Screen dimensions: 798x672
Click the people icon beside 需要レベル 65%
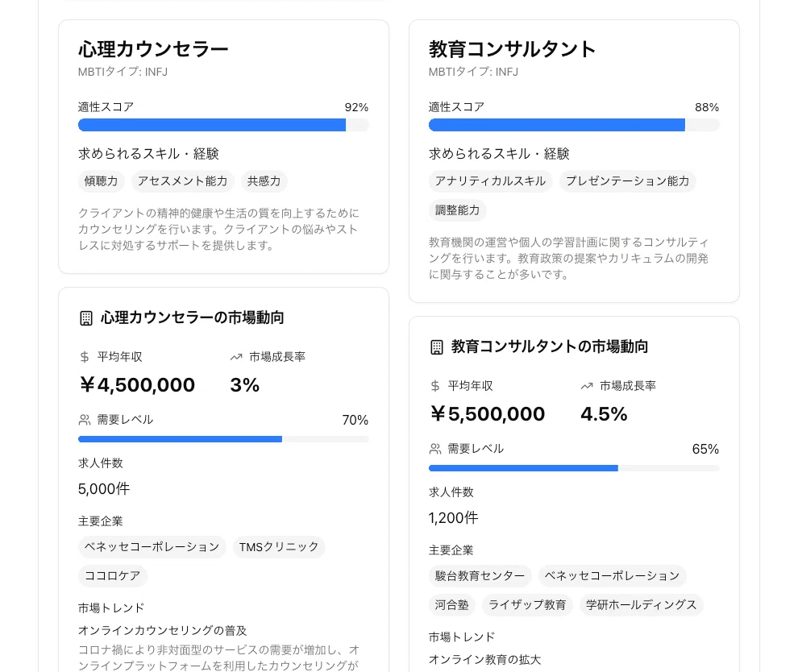(x=435, y=449)
